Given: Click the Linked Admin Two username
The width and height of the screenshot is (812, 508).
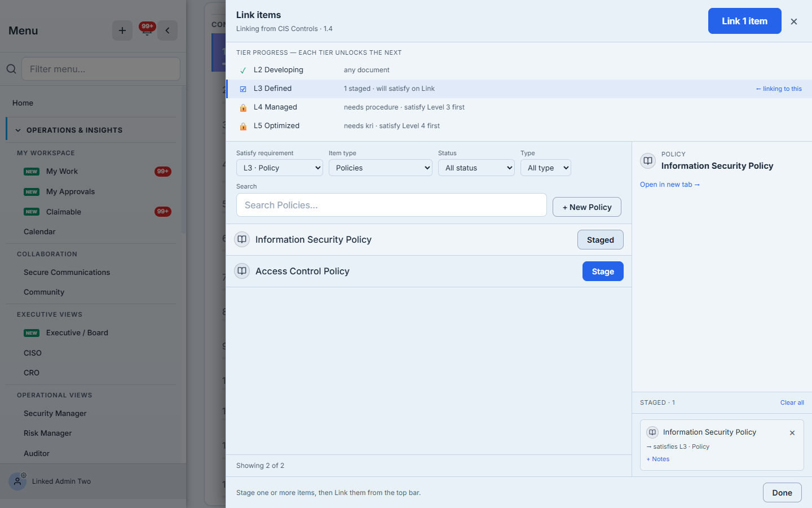Looking at the screenshot, I should click(61, 481).
